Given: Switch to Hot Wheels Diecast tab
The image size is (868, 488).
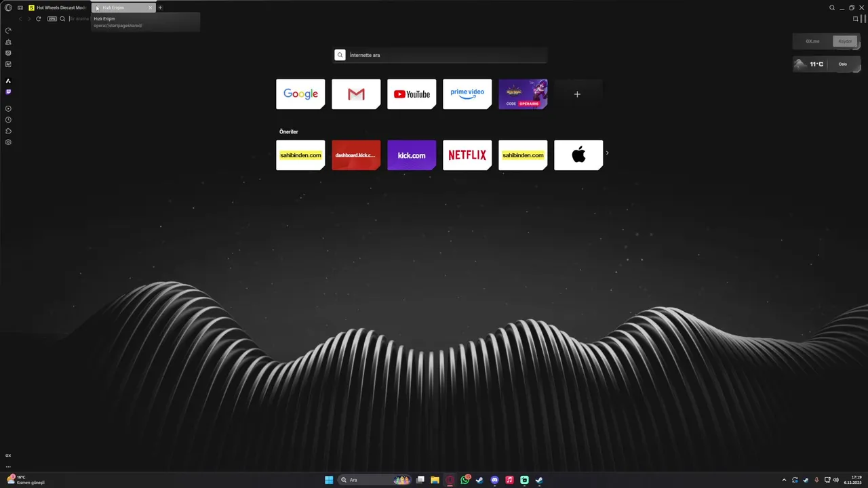Looking at the screenshot, I should (57, 7).
